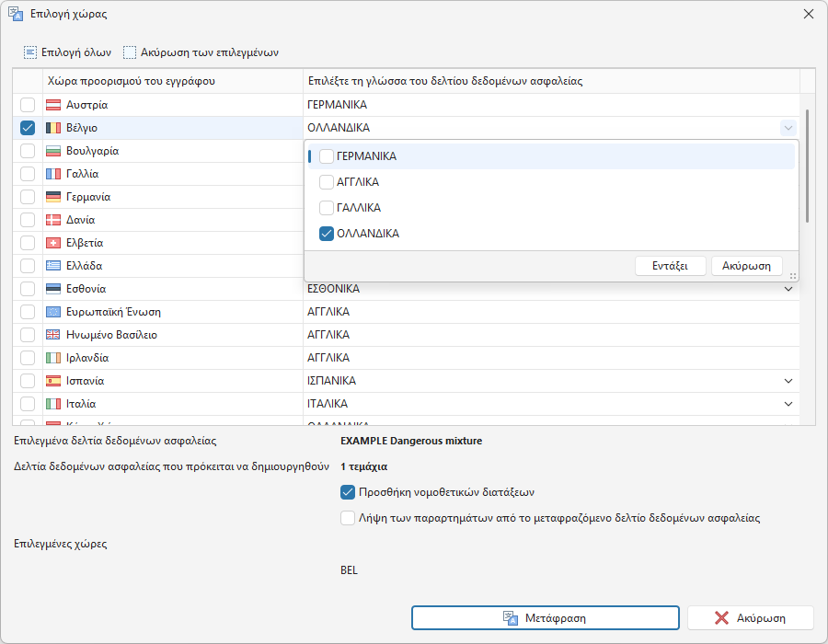
Task: Click the bottom Ακύρωση button with red X
Action: pos(751,617)
